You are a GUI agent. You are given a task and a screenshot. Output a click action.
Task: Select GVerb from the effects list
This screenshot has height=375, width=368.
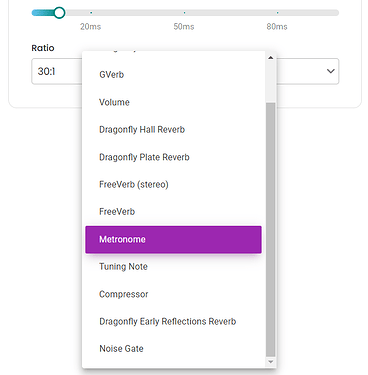[173, 75]
